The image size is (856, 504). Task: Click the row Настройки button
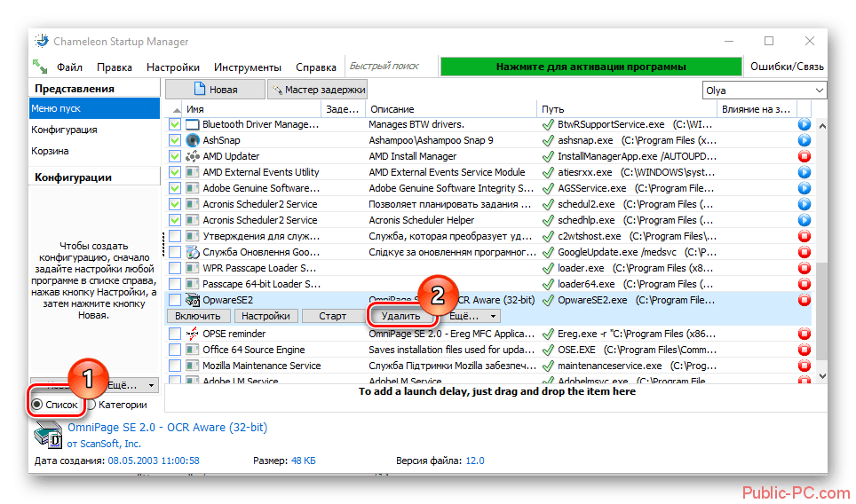coord(266,316)
